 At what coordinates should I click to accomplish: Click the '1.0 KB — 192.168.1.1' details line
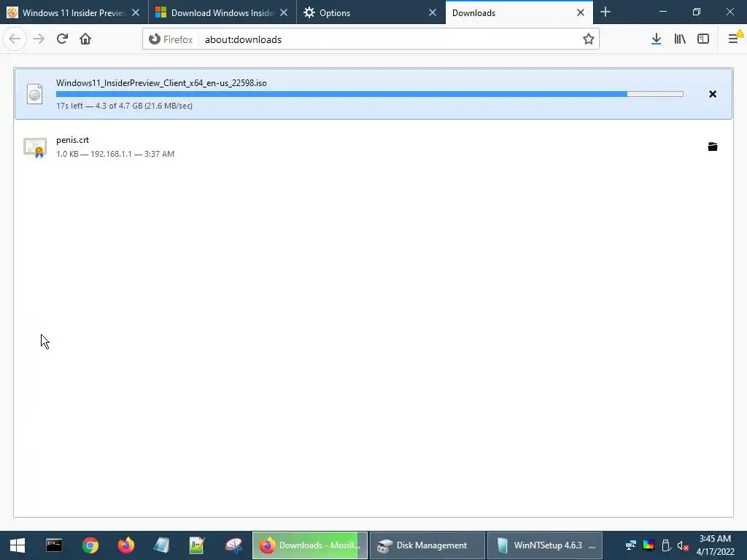pyautogui.click(x=115, y=154)
